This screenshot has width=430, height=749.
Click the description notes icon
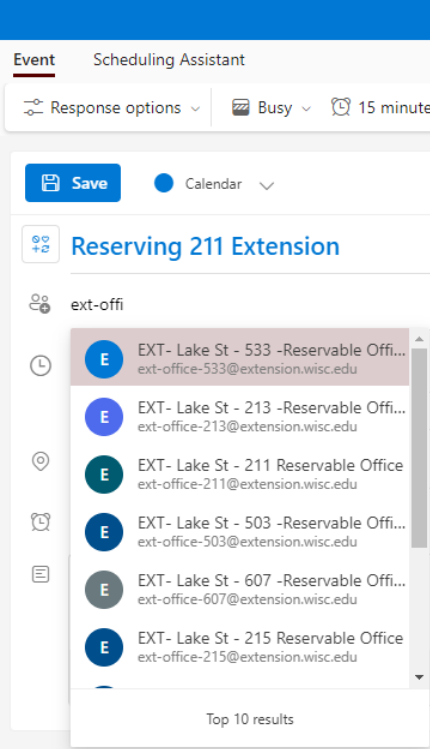pos(41,574)
